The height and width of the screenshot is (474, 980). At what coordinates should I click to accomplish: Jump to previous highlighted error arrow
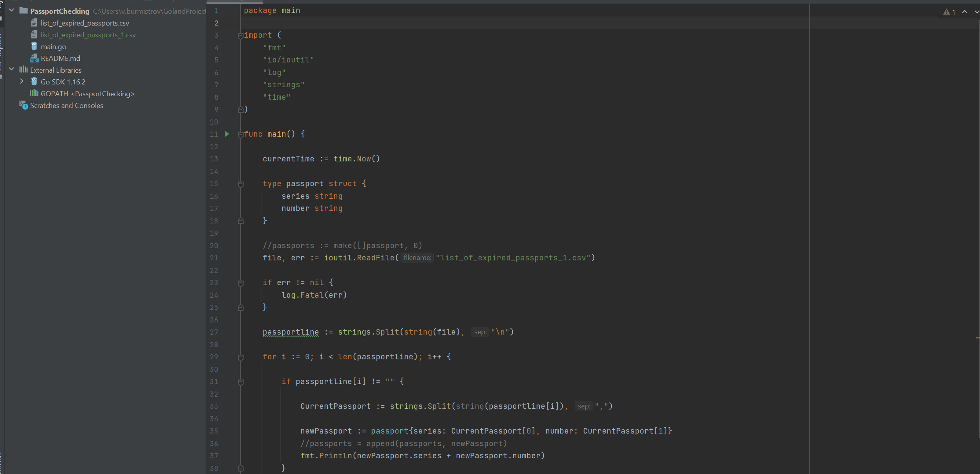(965, 12)
